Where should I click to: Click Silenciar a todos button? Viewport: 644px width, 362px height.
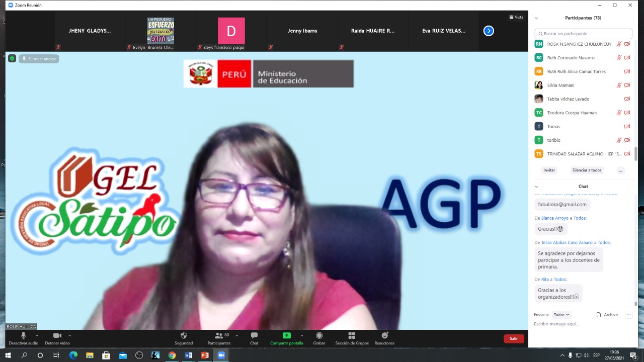coord(587,170)
